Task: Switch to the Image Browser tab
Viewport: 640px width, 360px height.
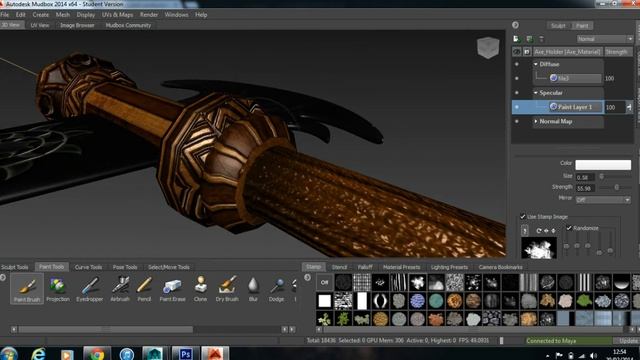Action: (x=77, y=25)
